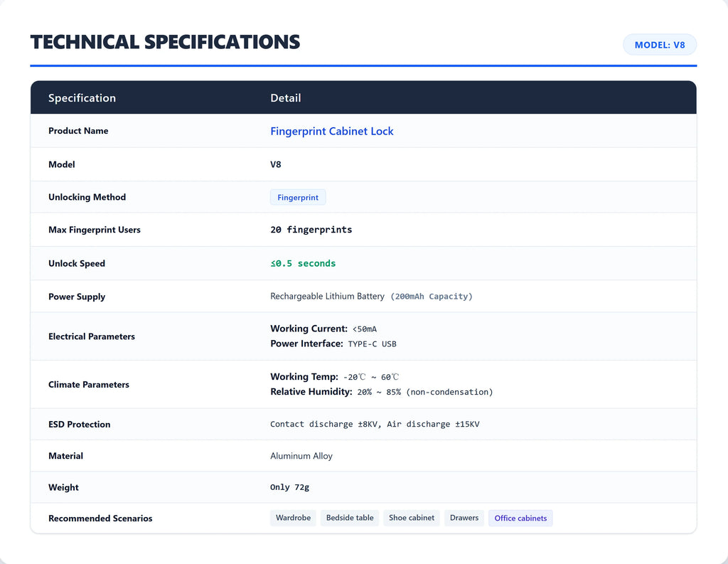Click the Drawers scenario tag

click(464, 518)
